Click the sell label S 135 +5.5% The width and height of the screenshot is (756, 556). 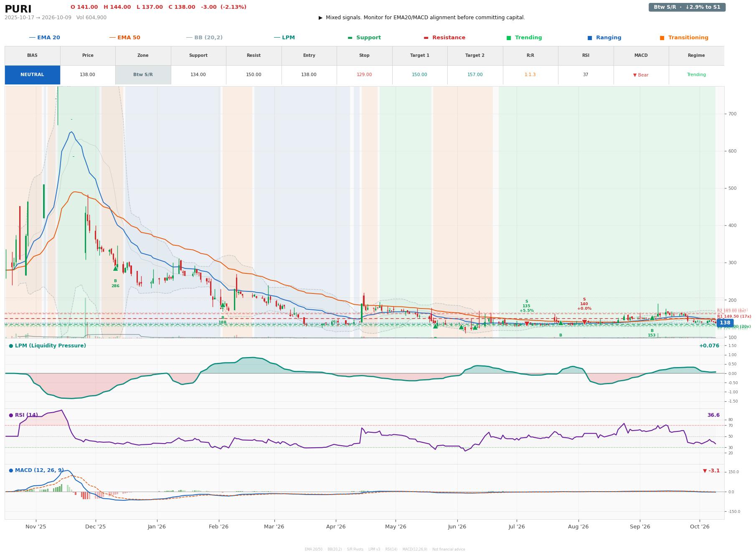[526, 306]
